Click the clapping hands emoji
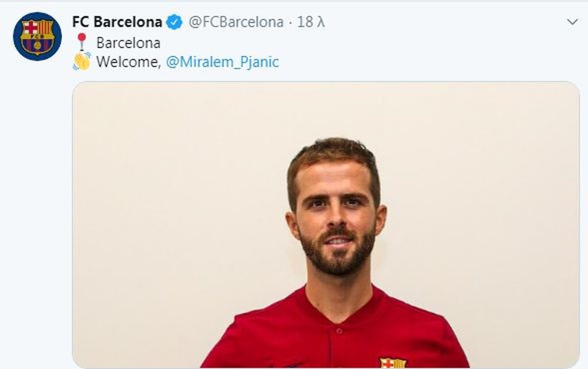588x369 pixels. click(82, 61)
